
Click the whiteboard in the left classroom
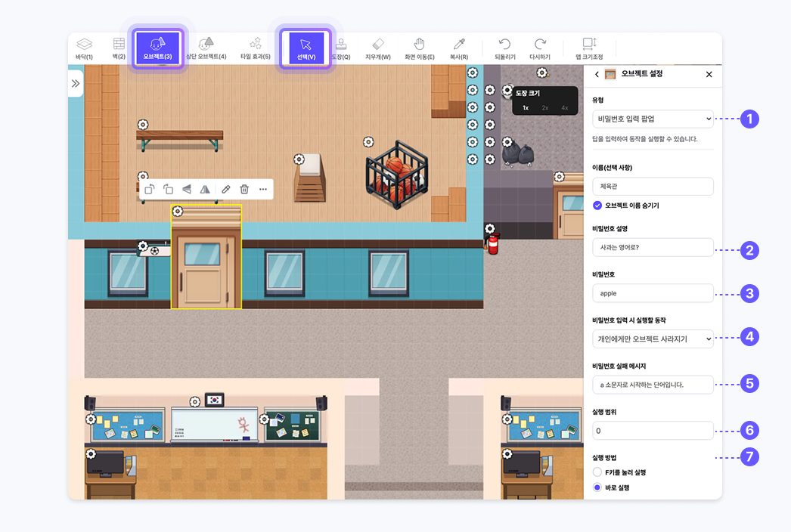tap(215, 425)
